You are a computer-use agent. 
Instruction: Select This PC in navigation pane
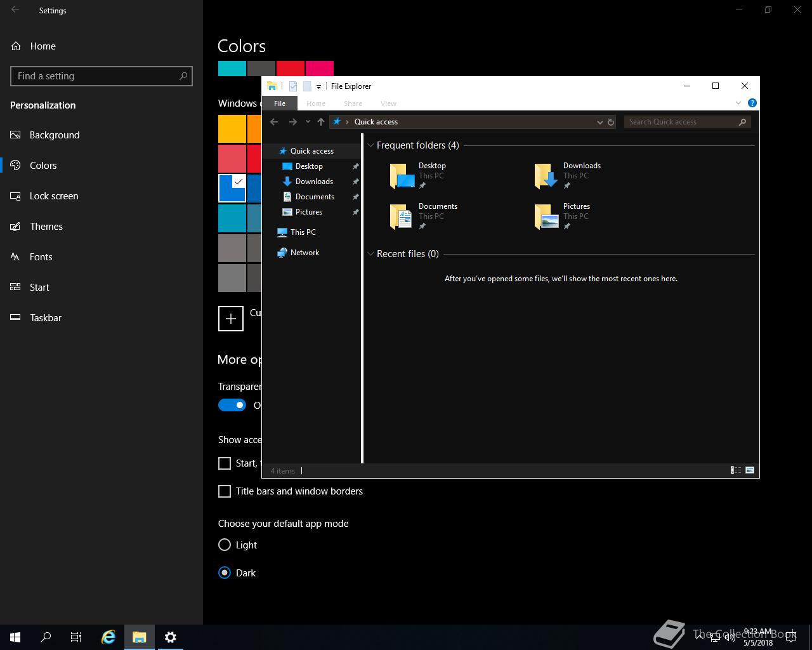(x=303, y=232)
